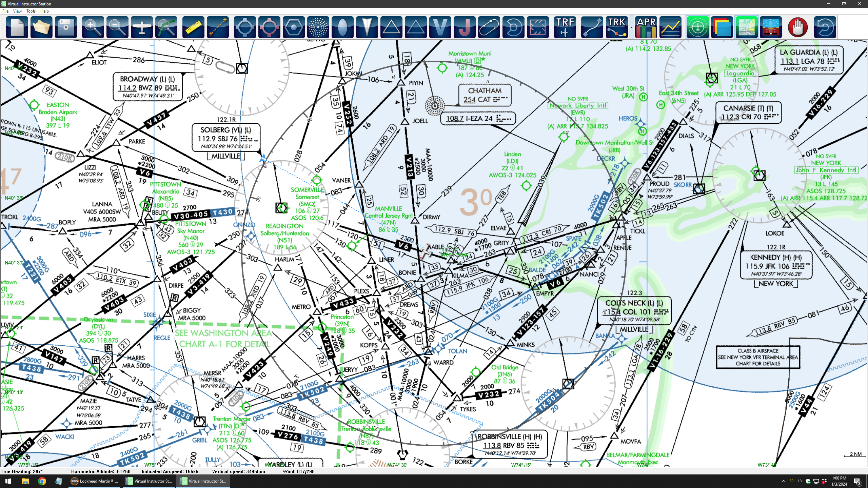Zoom in on the chart
Viewport: 868px width, 488px height.
93,27
